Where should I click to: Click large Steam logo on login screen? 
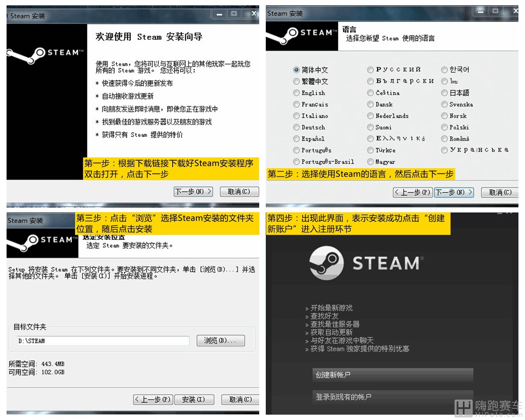367,263
